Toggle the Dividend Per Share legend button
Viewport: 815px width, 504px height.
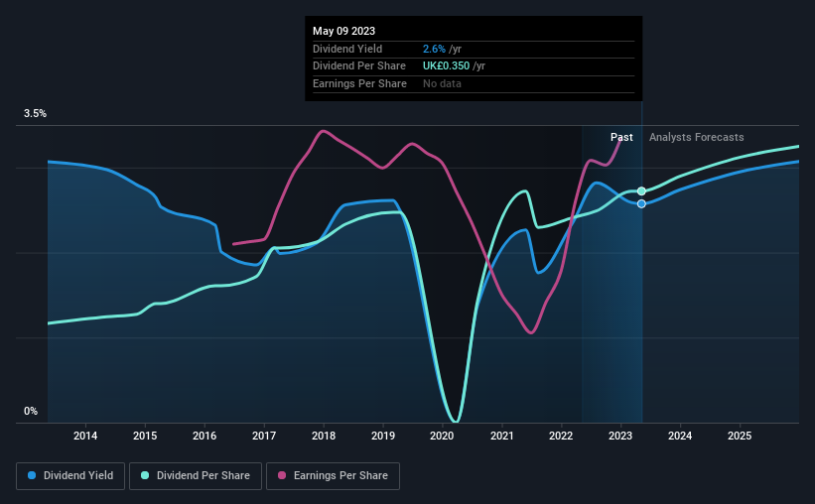coord(196,476)
